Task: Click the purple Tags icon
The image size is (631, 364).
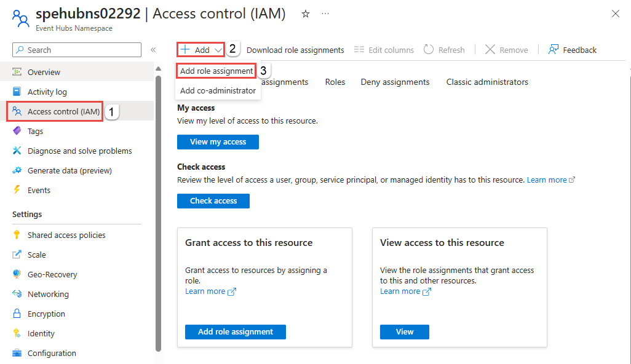Action: tap(17, 131)
